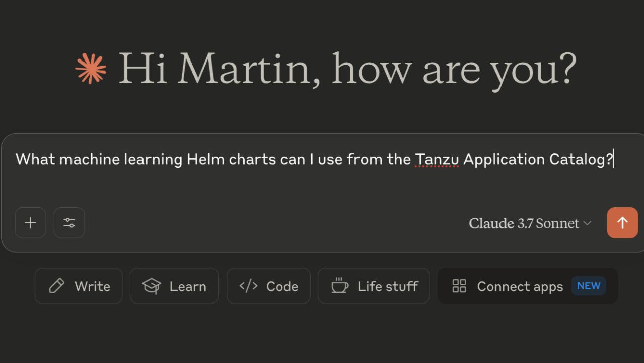This screenshot has height=363, width=644.
Task: Click the graduation cap icon beside Learn
Action: pyautogui.click(x=151, y=286)
